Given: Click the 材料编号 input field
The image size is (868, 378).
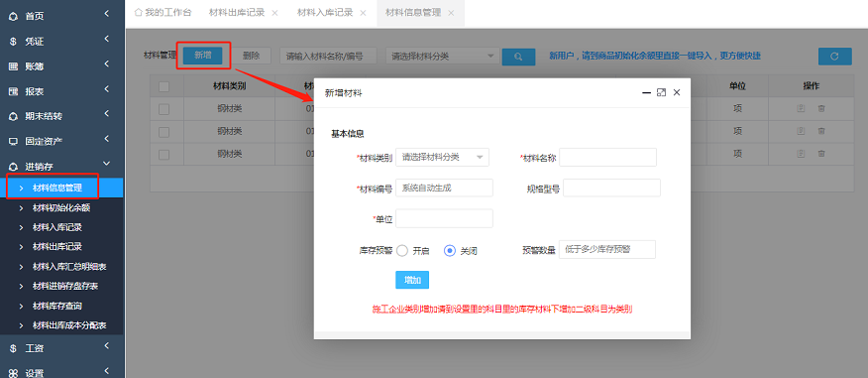Looking at the screenshot, I should click(x=445, y=188).
